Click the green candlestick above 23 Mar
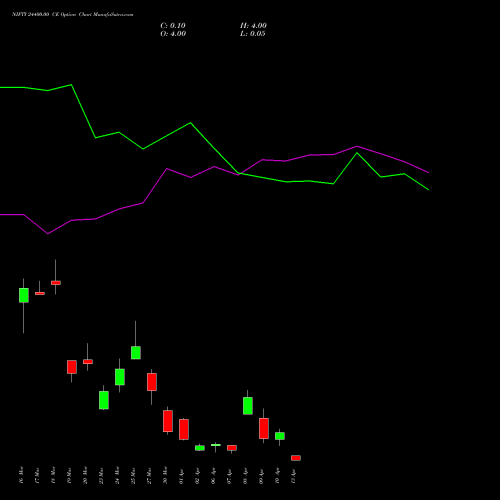The image size is (500, 500). pyautogui.click(x=104, y=400)
